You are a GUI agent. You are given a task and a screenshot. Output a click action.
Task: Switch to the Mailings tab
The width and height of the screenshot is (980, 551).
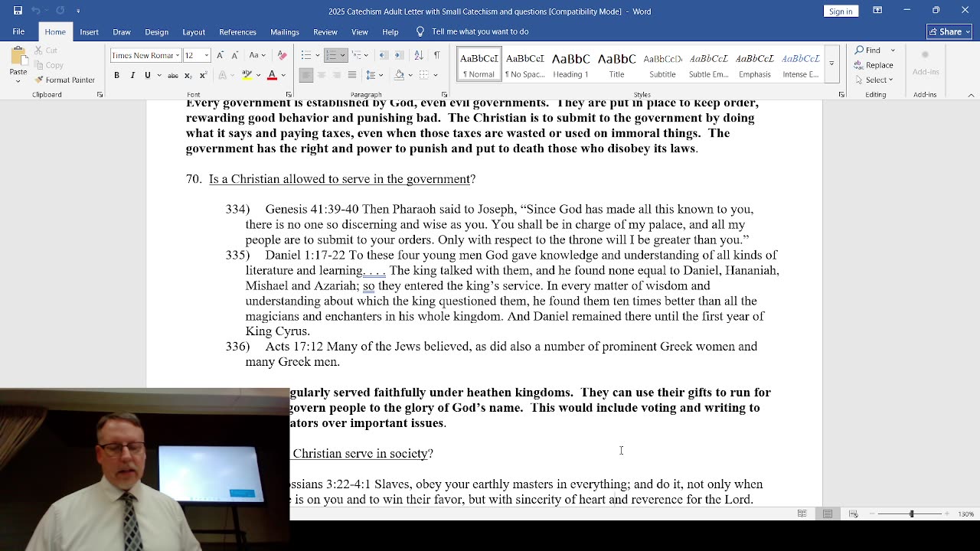[x=285, y=31]
